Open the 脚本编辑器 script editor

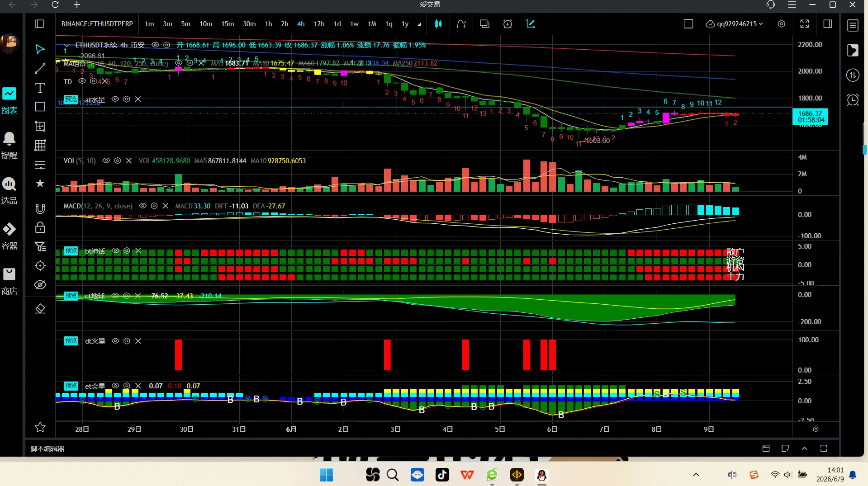click(x=47, y=448)
